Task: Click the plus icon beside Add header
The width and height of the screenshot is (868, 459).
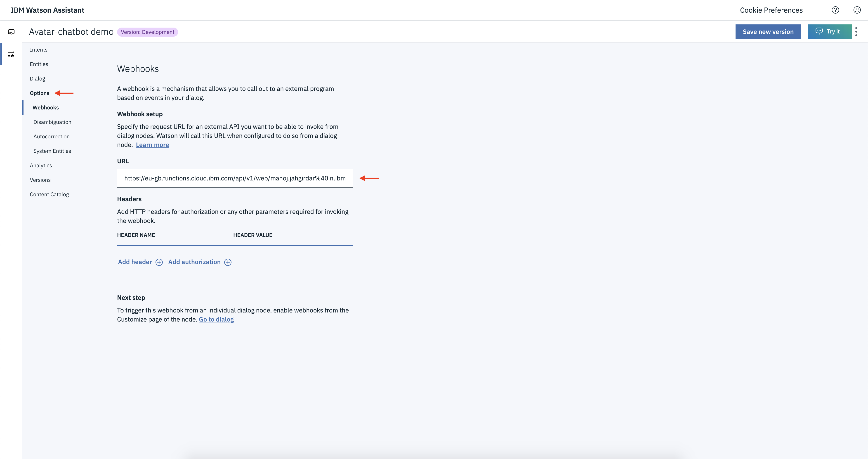Action: click(x=159, y=262)
